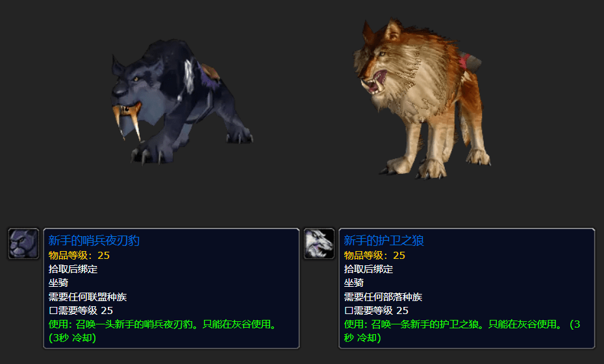
Task: Click 坐骑 label in the panther tooltip
Action: coord(58,283)
